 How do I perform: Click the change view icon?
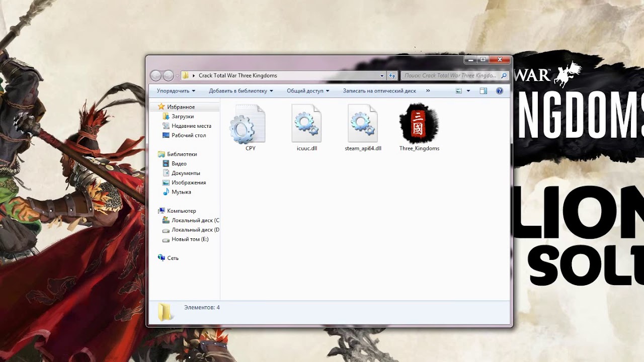click(x=459, y=91)
